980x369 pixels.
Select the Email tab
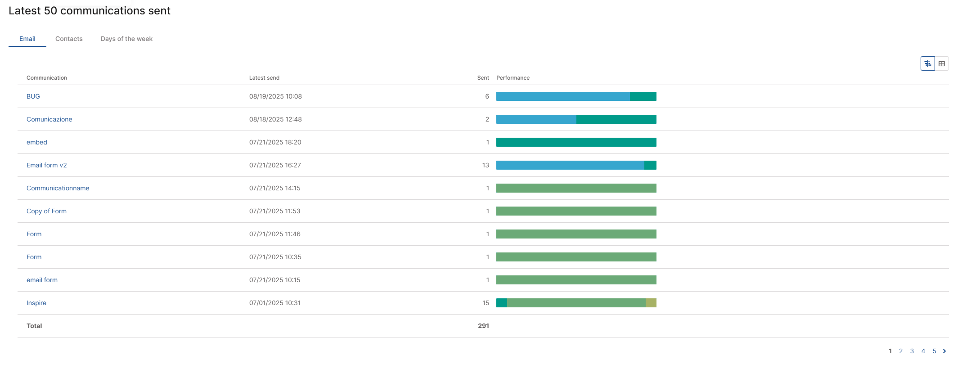coord(27,39)
